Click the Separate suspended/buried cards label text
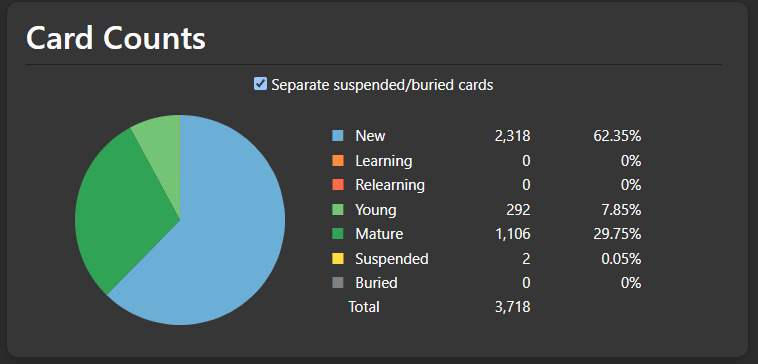Image resolution: width=758 pixels, height=364 pixels. point(382,85)
